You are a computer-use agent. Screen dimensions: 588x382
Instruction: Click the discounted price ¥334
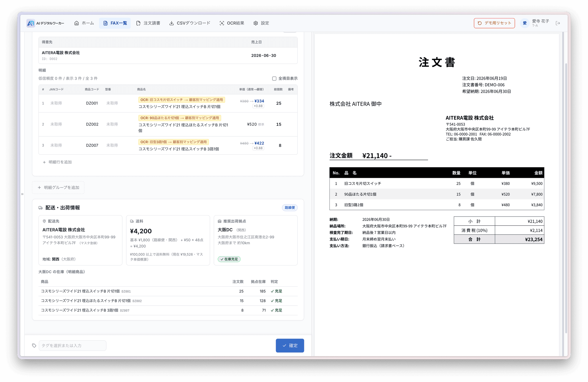259,101
